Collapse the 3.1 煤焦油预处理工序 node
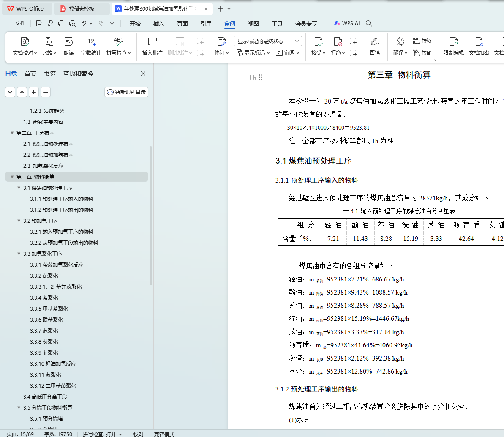504x437 pixels. [19, 188]
